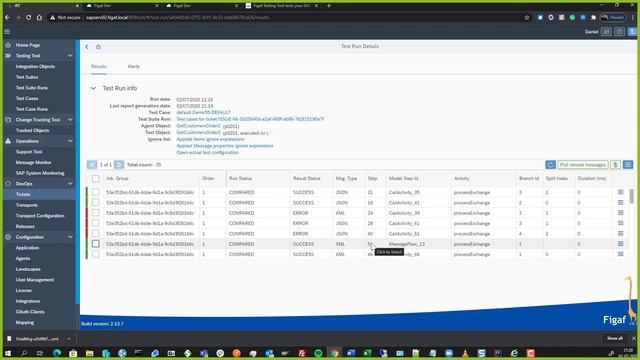Open the Chrome icon in the taskbar

[334, 353]
